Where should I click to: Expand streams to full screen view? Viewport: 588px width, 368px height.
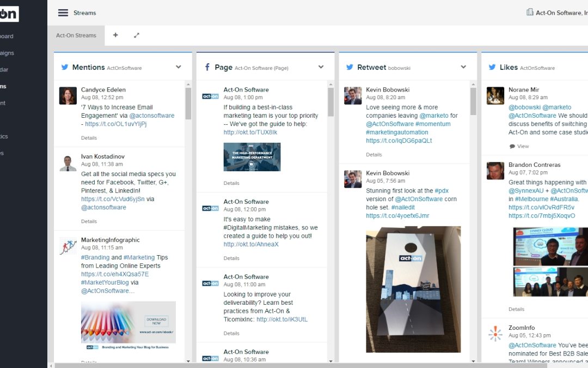pyautogui.click(x=137, y=35)
